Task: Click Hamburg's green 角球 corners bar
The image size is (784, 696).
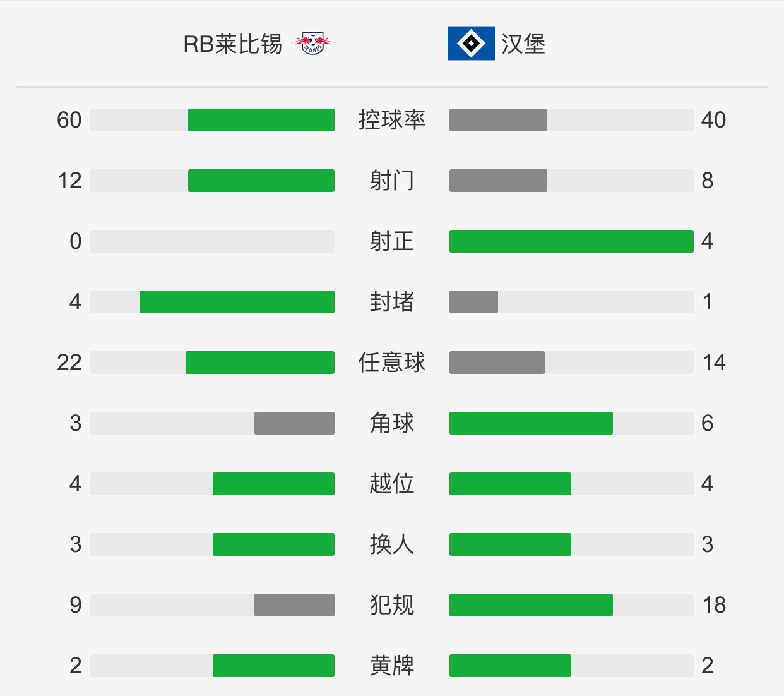Action: [x=531, y=423]
